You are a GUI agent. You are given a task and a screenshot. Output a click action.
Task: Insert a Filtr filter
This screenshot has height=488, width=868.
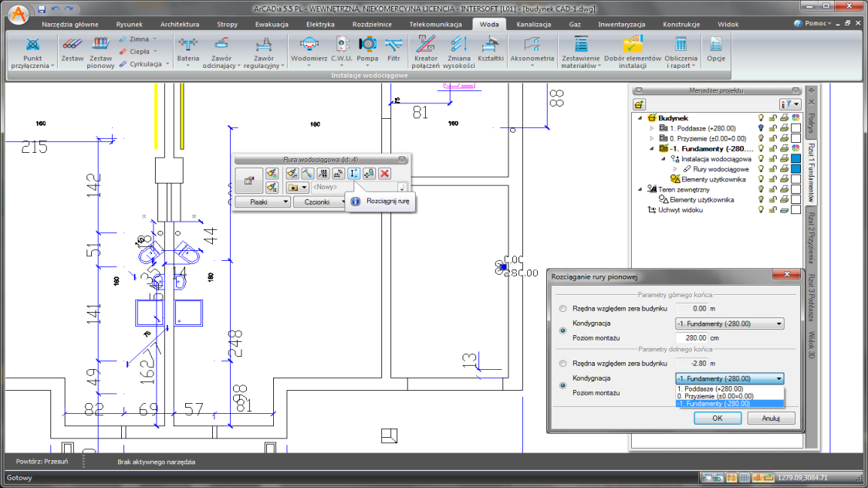pos(393,49)
